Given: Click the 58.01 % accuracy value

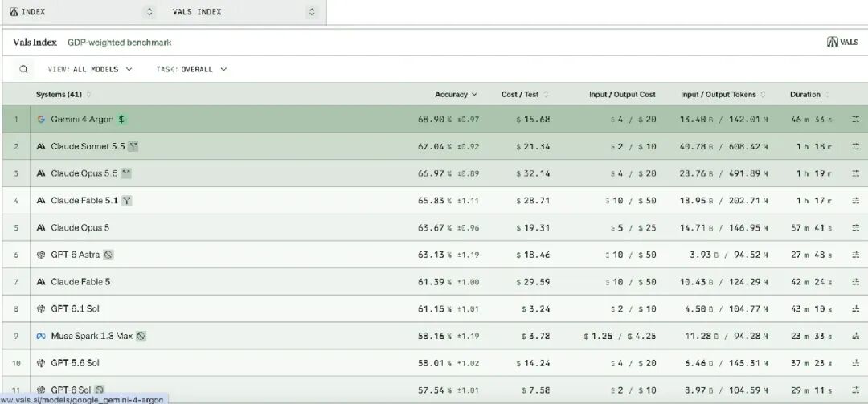Looking at the screenshot, I should (435, 363).
